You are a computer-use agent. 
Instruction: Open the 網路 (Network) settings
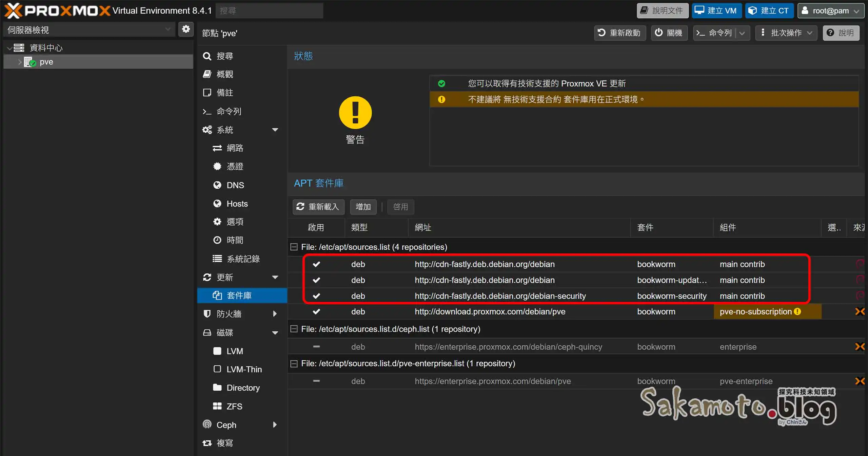click(234, 148)
